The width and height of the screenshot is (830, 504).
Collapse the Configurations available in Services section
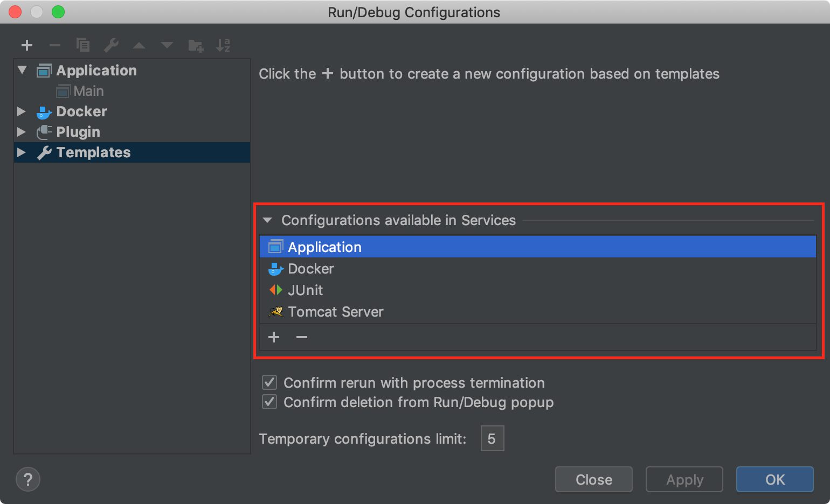click(x=267, y=220)
